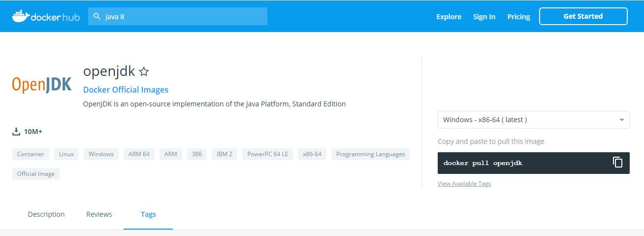The image size is (644, 236).
Task: Click the ARM tag chip
Action: [x=170, y=154]
